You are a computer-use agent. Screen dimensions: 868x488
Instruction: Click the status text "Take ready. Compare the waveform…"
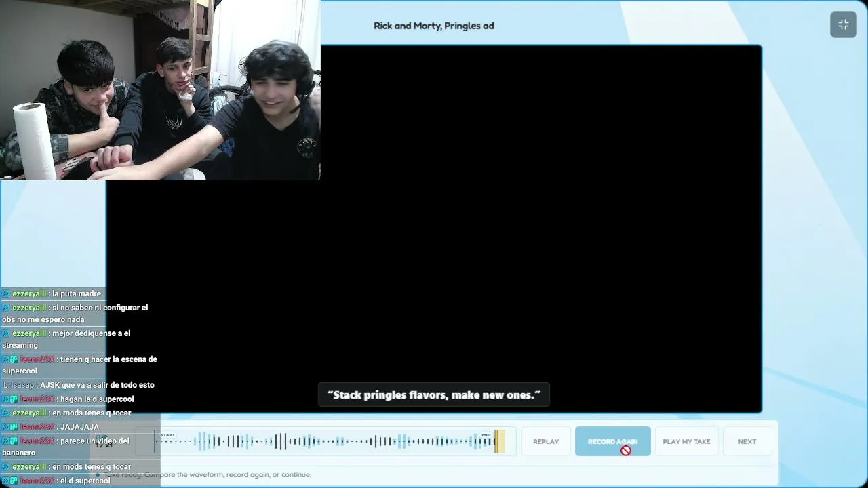(208, 474)
